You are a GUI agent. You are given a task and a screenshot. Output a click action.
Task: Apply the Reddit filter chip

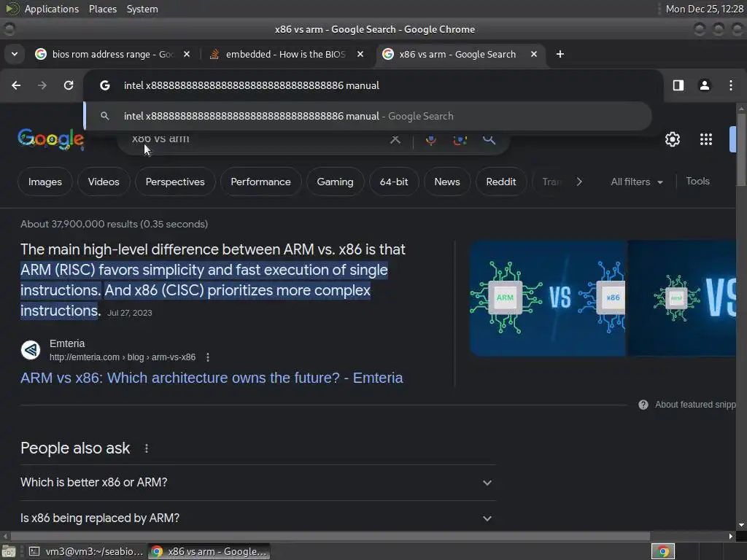[x=500, y=182]
